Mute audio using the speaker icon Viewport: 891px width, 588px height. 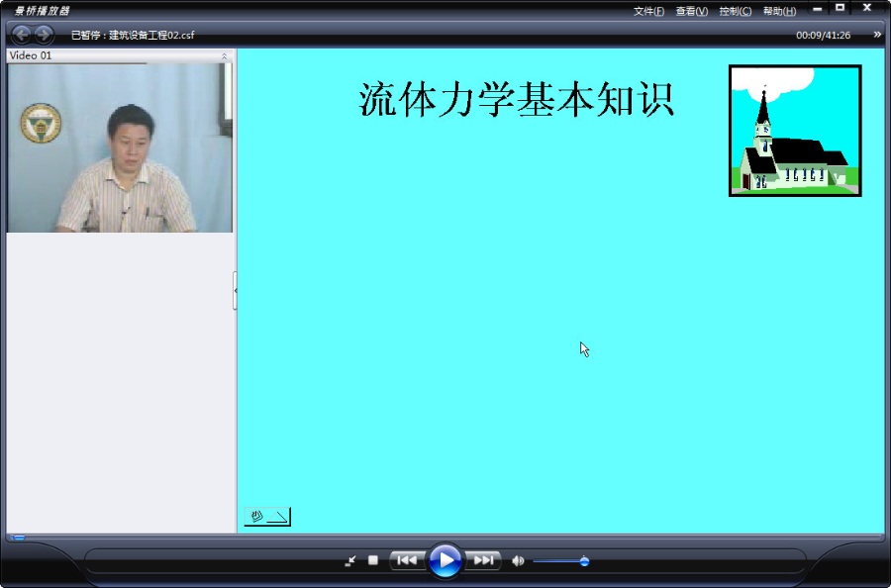click(518, 560)
